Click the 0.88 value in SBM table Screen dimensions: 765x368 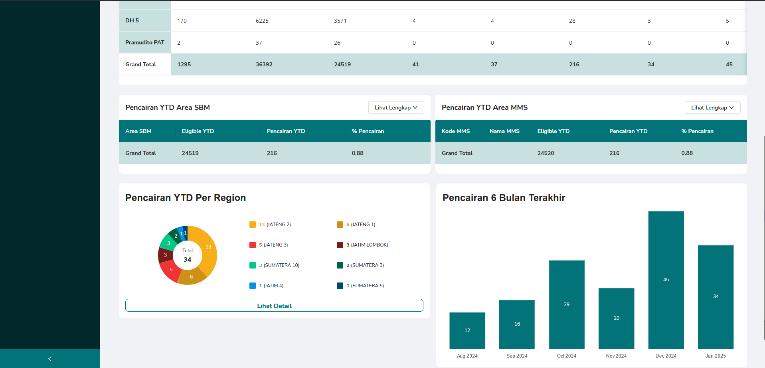357,153
